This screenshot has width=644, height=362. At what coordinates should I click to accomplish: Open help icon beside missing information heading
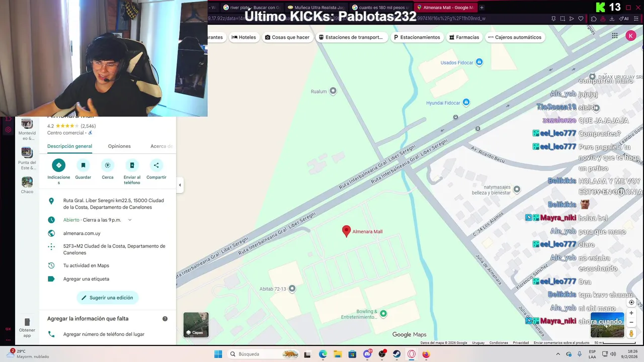click(x=165, y=319)
